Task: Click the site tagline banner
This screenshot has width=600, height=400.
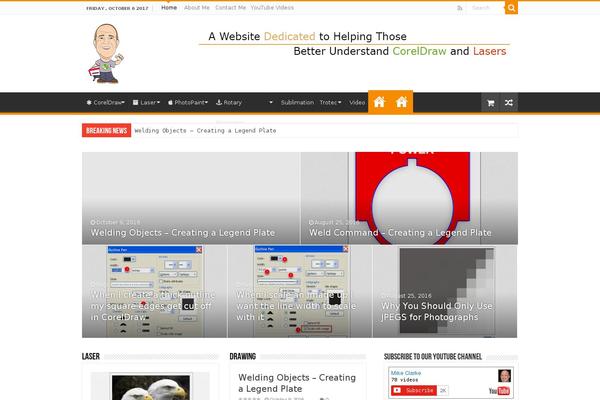Action: [x=355, y=44]
